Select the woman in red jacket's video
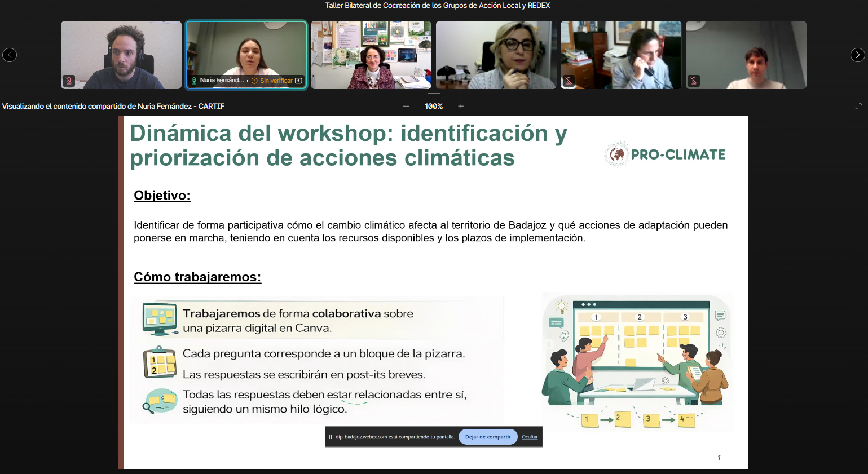 (x=371, y=55)
